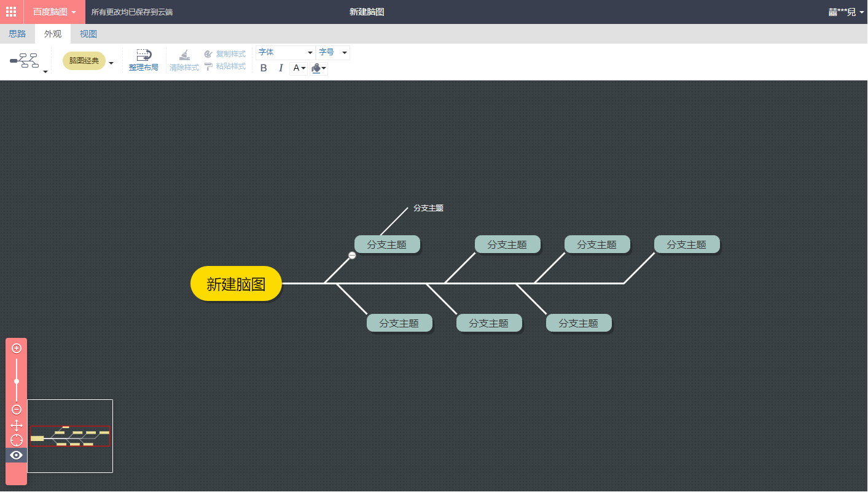Toggle the navigator eye icon
This screenshot has width=868, height=492.
point(17,455)
